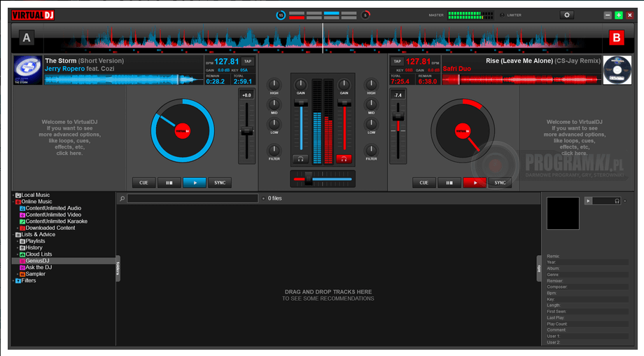The image size is (644, 356).
Task: Tap tempo with deck A TAP button
Action: click(x=248, y=61)
